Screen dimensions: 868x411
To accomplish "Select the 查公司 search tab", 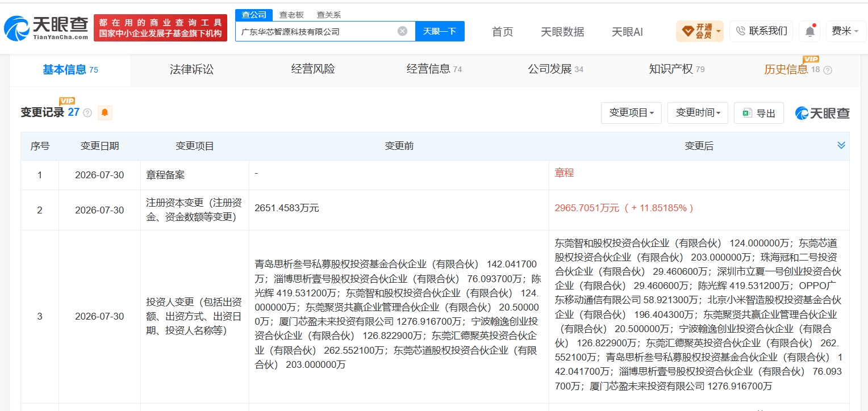I will click(253, 15).
